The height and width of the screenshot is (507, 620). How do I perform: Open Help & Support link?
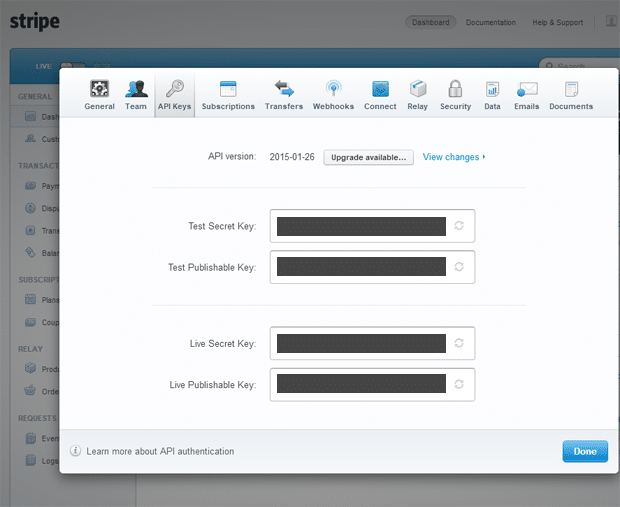pos(558,23)
